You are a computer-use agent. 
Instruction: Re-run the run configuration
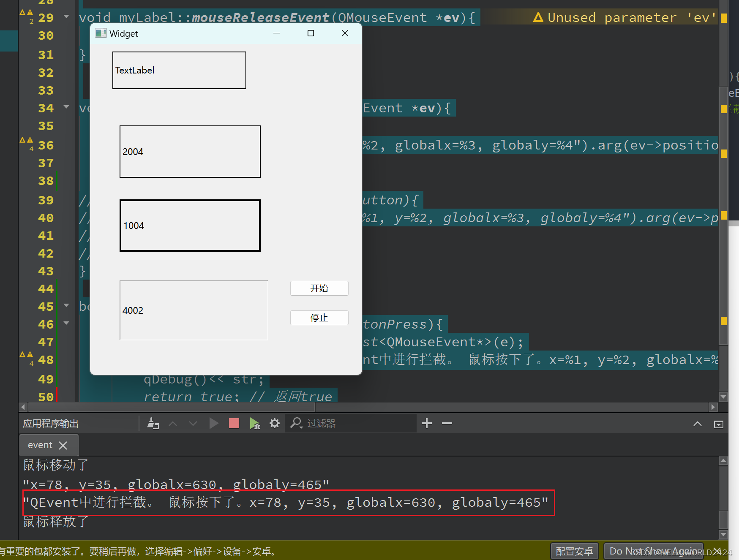click(214, 423)
